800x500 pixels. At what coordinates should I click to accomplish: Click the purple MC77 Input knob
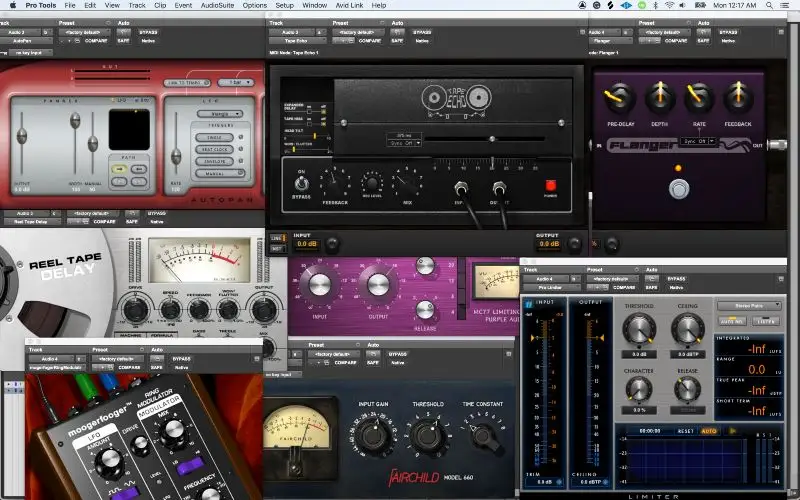pos(319,285)
